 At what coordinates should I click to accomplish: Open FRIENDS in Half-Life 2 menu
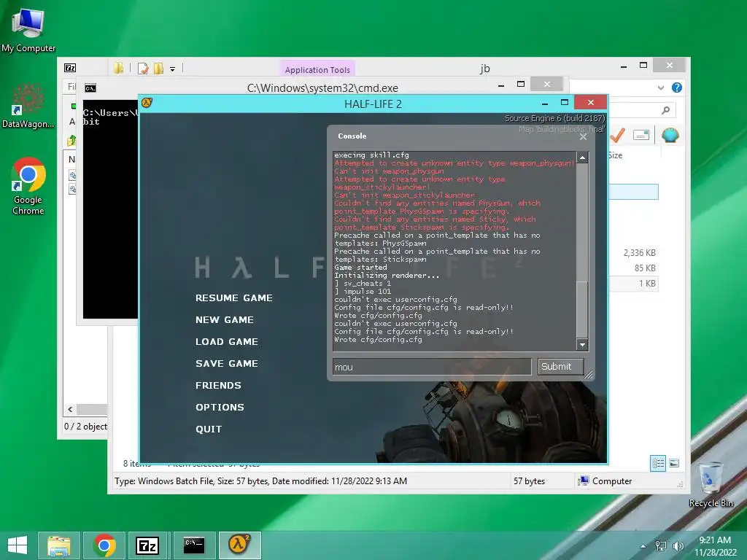tap(218, 386)
